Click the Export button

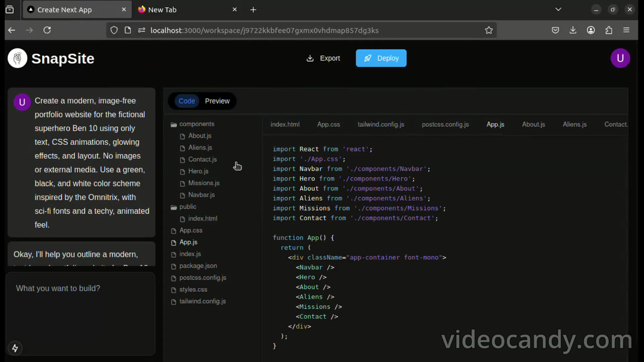point(323,58)
